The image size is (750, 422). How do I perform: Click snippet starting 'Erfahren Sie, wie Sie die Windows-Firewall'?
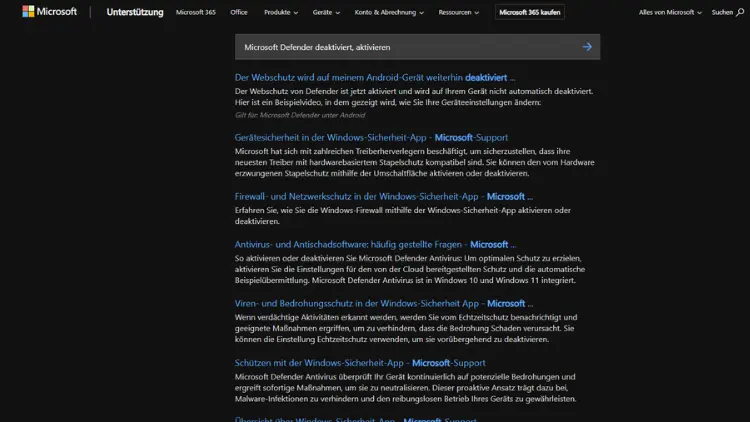[402, 216]
